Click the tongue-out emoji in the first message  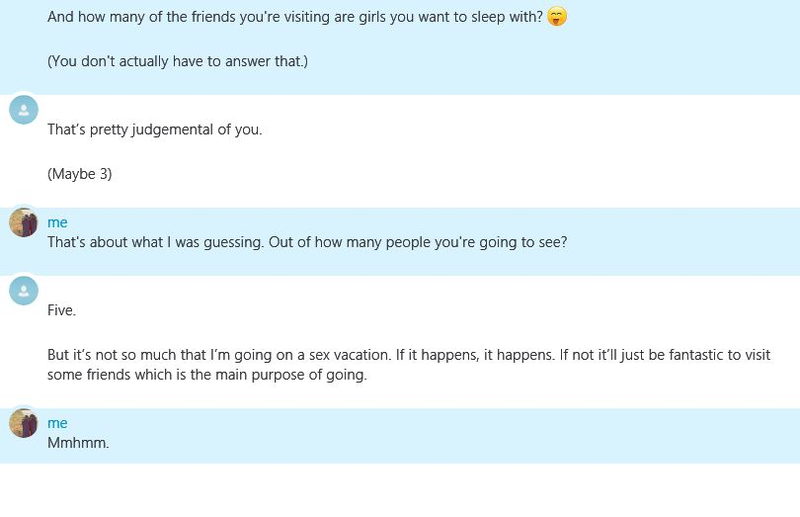tap(557, 17)
